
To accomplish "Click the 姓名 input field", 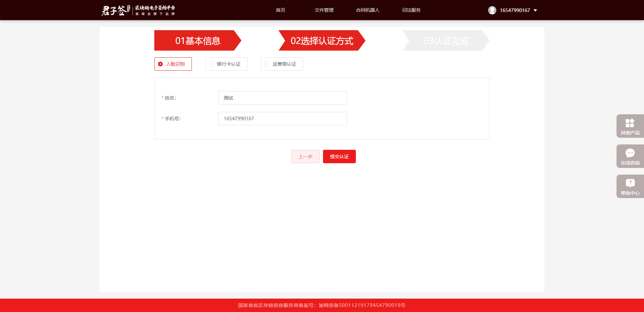I will click(x=282, y=98).
